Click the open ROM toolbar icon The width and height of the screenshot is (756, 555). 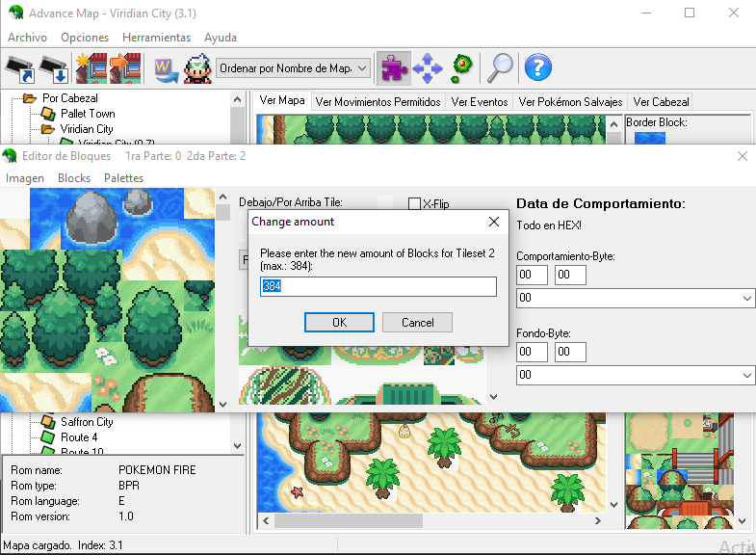tap(19, 68)
